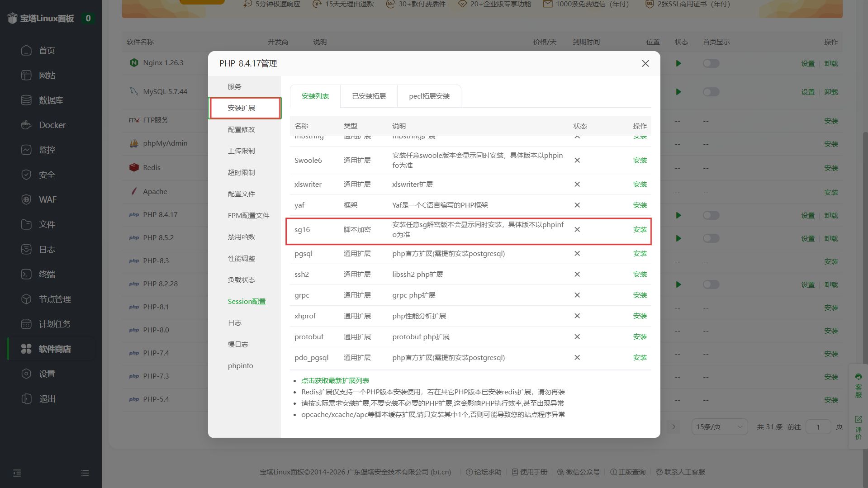This screenshot has height=488, width=868.
Task: Go to next page with arrow chevron
Action: point(674,427)
